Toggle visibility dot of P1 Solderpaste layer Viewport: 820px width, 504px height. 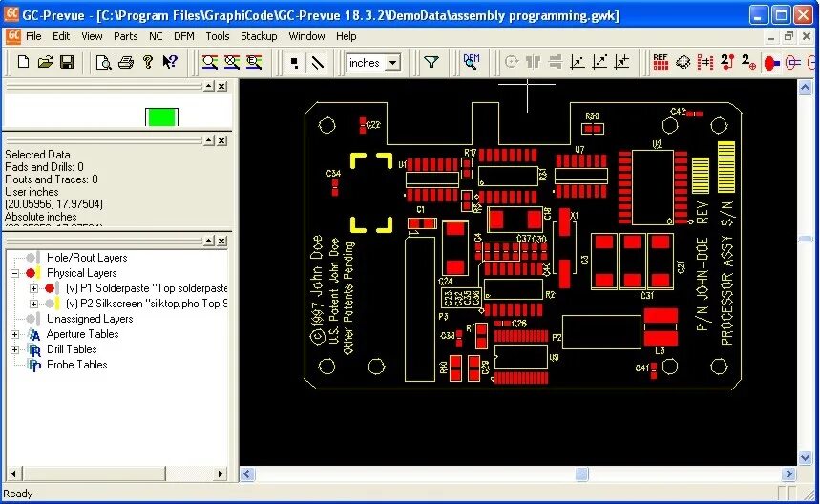[x=50, y=288]
